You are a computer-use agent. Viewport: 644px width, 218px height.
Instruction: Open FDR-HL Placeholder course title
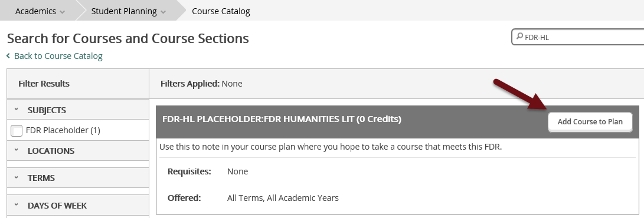(x=282, y=119)
